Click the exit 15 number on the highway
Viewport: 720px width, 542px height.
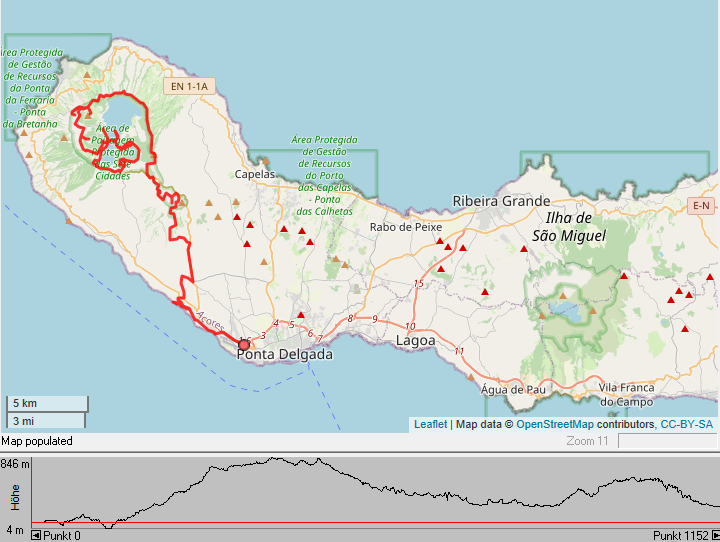point(418,285)
